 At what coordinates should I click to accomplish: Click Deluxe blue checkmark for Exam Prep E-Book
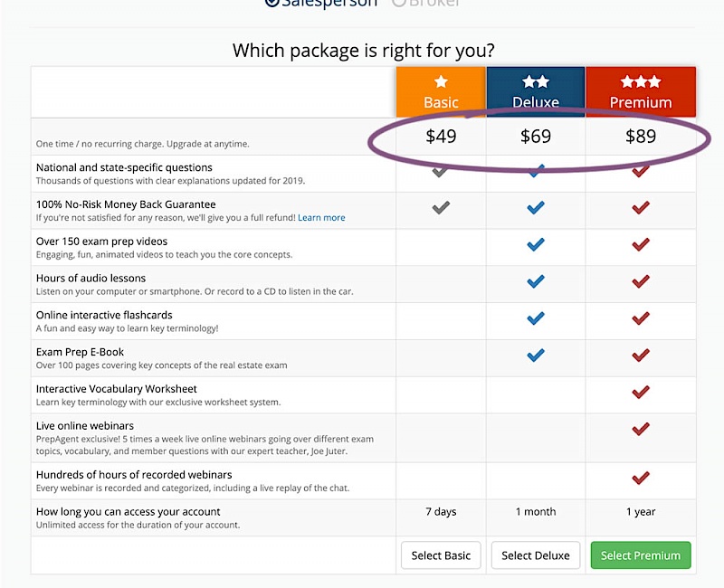[536, 356]
